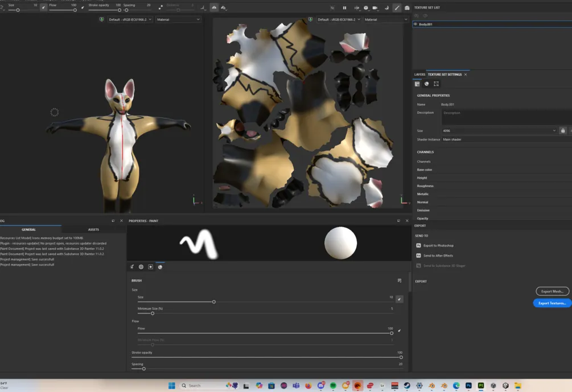572x392 pixels.
Task: Click the video camera icon in the top toolbar
Action: tap(375, 8)
